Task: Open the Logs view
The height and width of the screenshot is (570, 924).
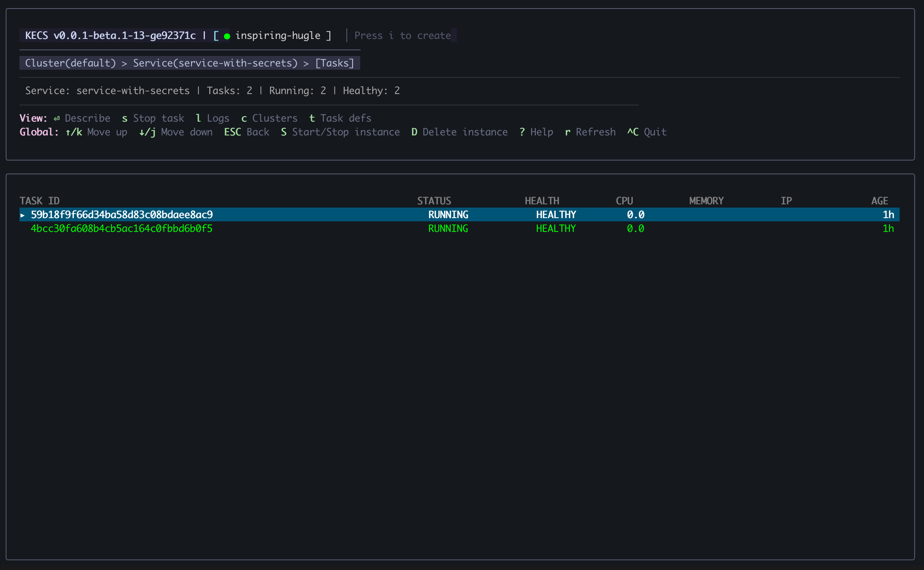Action: pos(218,118)
